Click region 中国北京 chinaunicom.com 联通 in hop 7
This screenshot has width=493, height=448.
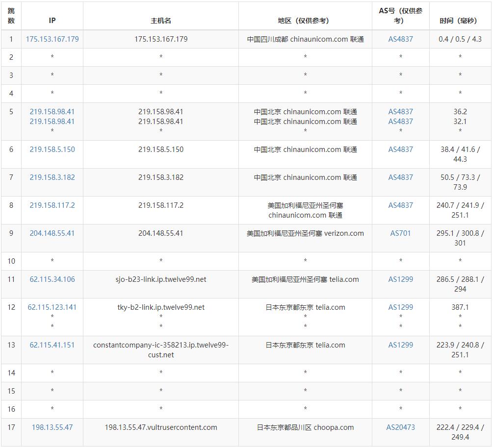(x=305, y=177)
